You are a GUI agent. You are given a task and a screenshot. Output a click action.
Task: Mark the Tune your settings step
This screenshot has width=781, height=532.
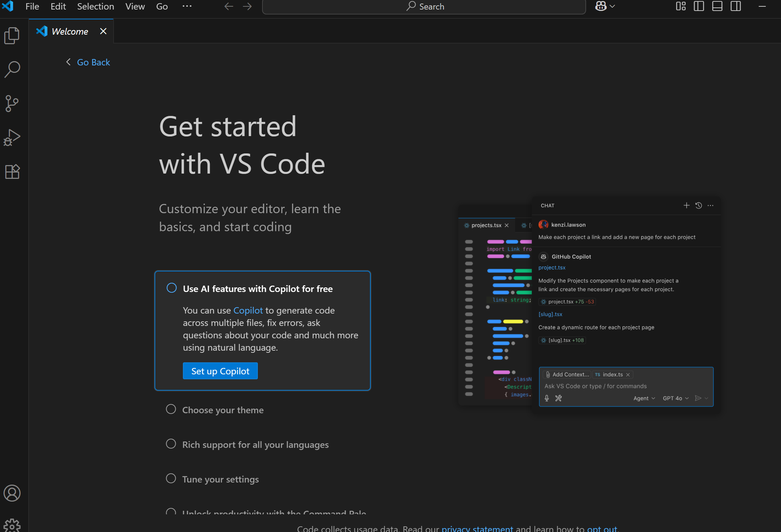click(171, 478)
